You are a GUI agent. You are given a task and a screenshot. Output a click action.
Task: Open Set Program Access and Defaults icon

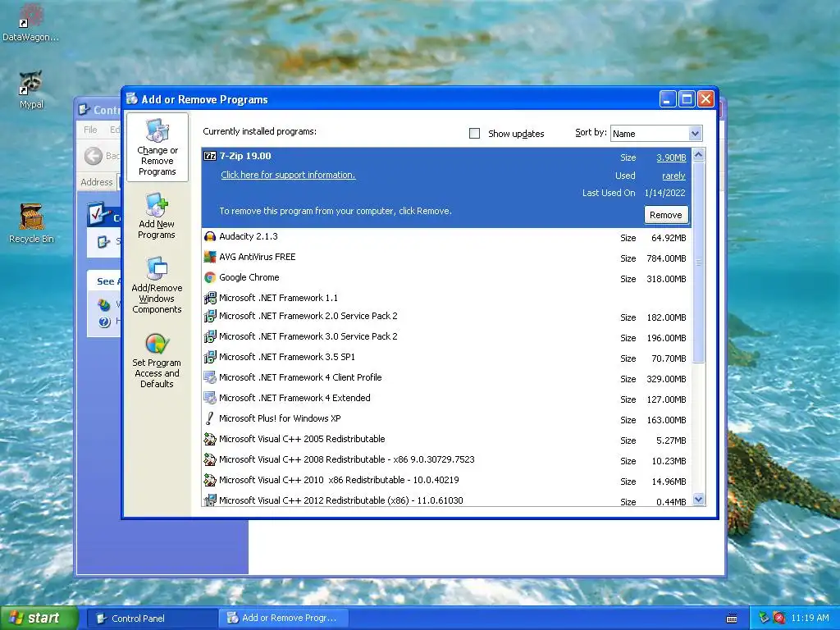pyautogui.click(x=157, y=344)
